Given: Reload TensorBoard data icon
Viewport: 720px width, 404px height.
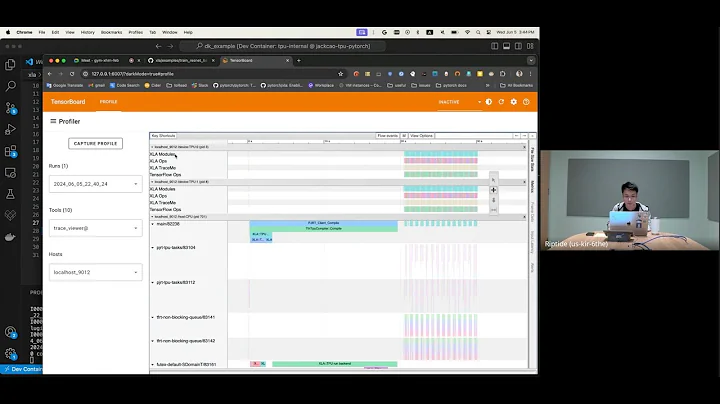Looking at the screenshot, I should click(x=501, y=102).
